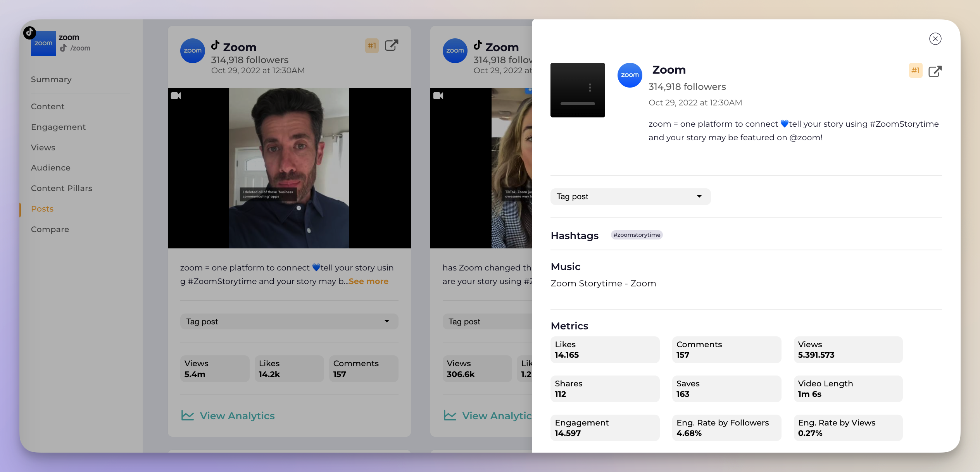Image resolution: width=980 pixels, height=472 pixels.
Task: Click chart icon beside first View Analytics
Action: (x=188, y=415)
